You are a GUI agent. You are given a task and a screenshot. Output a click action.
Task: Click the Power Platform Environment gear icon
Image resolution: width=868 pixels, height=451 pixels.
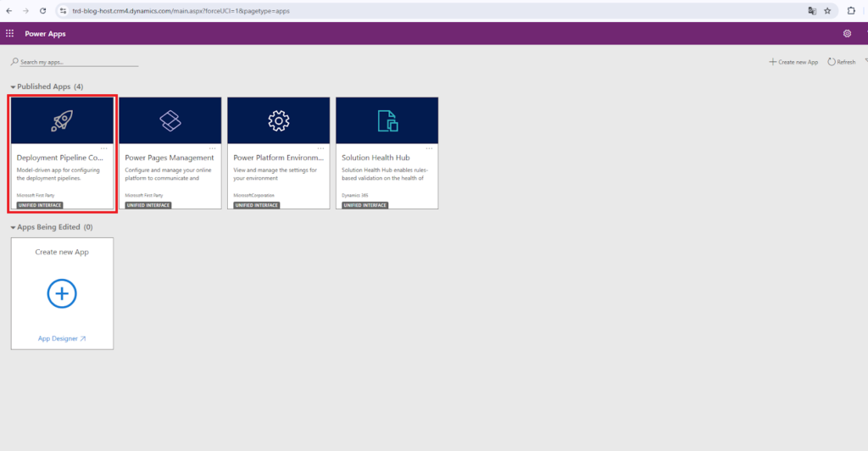278,121
